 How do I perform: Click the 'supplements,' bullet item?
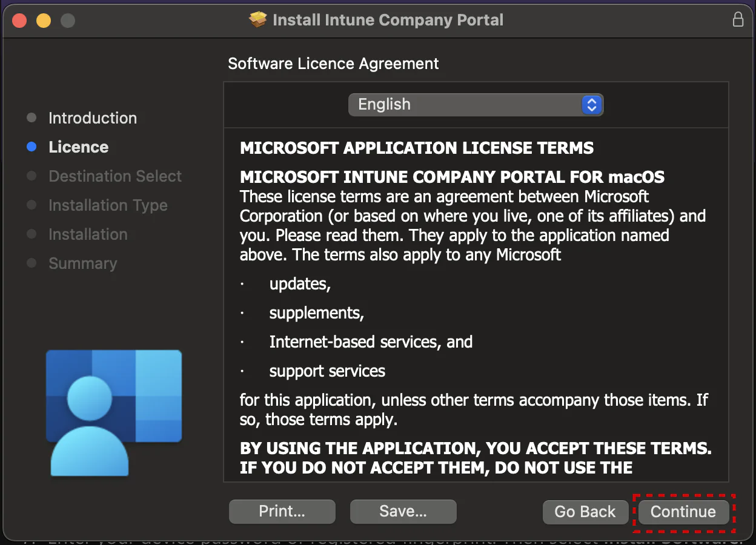point(317,313)
